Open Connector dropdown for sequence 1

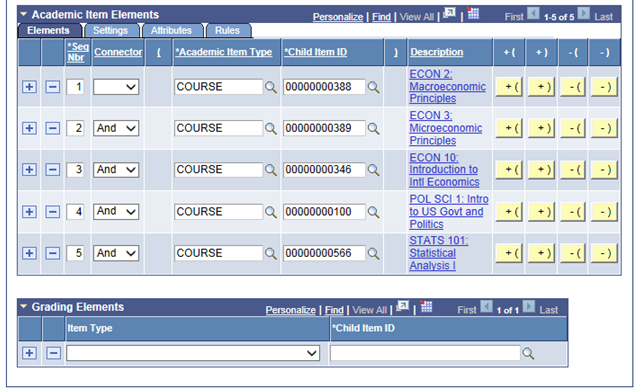(x=116, y=87)
